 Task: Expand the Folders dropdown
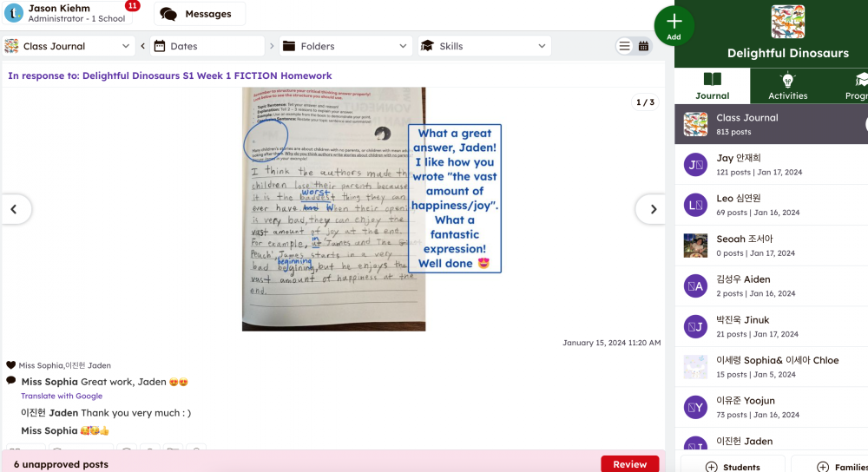(x=346, y=46)
